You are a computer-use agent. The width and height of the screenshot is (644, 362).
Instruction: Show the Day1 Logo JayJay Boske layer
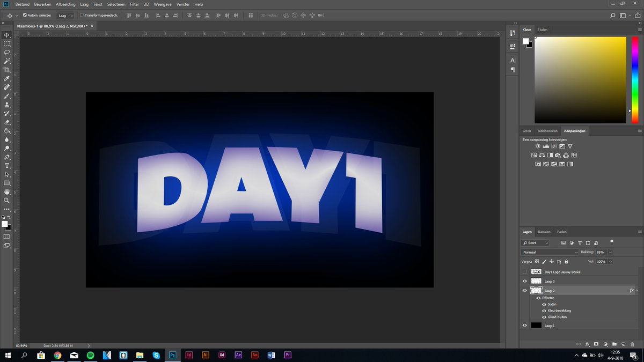click(x=525, y=272)
